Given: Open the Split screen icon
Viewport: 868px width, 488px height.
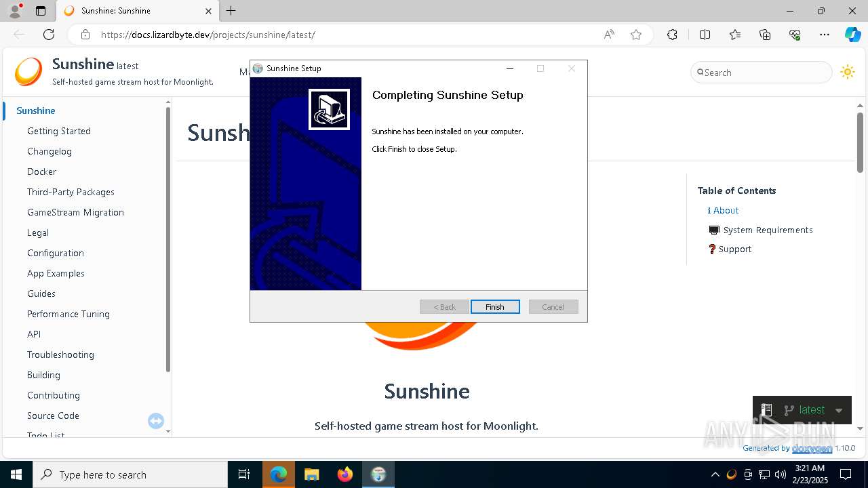Looking at the screenshot, I should [x=705, y=35].
